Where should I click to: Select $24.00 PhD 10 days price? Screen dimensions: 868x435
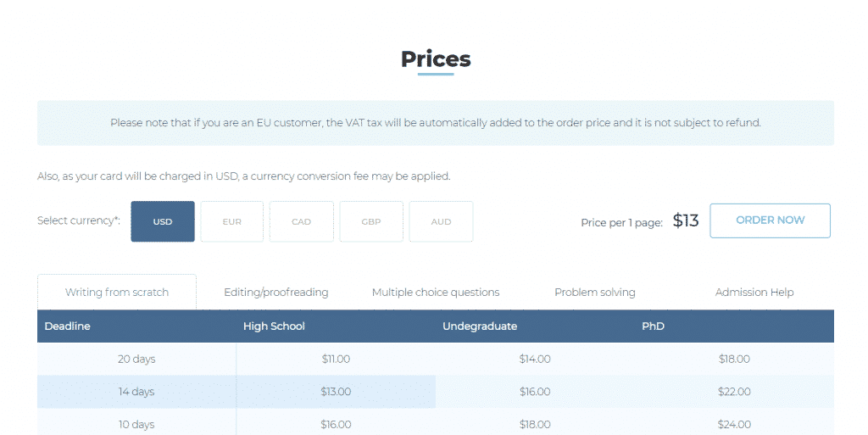click(x=734, y=424)
